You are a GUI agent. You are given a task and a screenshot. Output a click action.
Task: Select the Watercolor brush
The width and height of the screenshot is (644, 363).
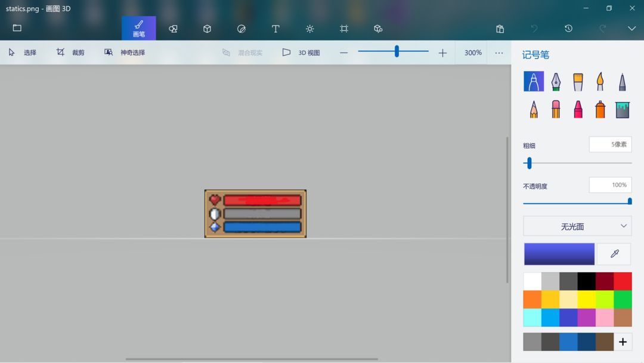pos(600,81)
